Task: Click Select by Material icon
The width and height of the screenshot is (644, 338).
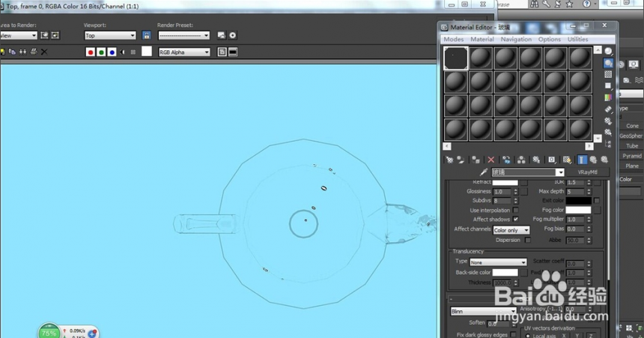Action: click(608, 133)
